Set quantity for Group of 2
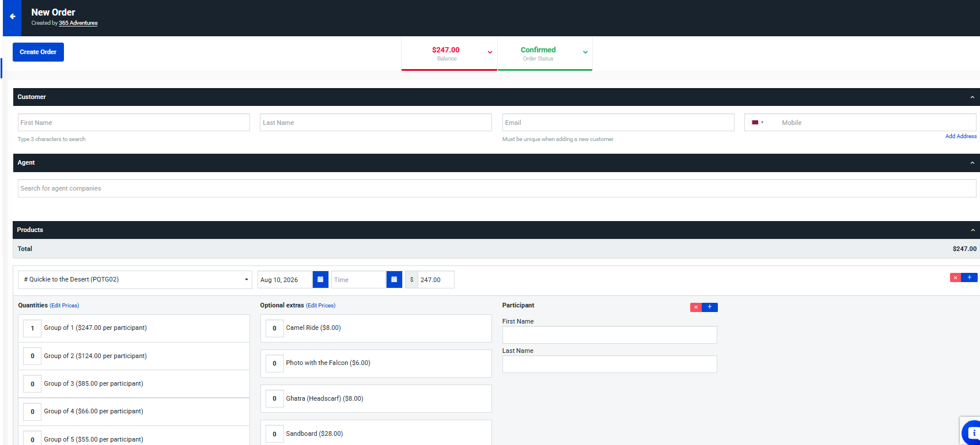980x445 pixels. click(32, 356)
